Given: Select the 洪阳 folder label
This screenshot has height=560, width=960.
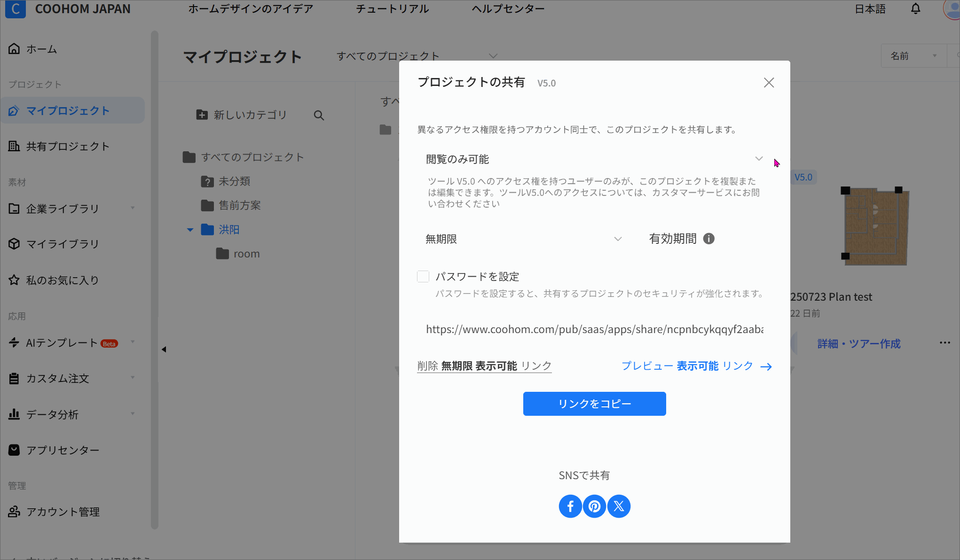Looking at the screenshot, I should [229, 230].
